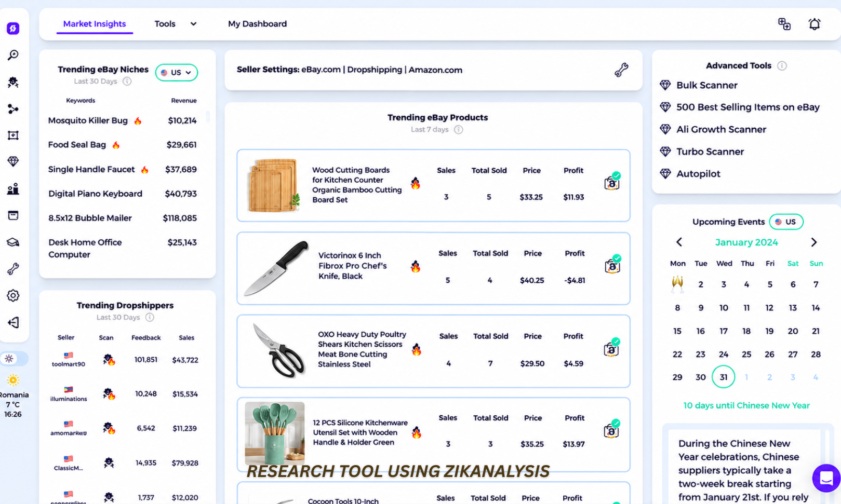Select the window box icon in the sidebar
The width and height of the screenshot is (841, 504).
pyautogui.click(x=13, y=215)
